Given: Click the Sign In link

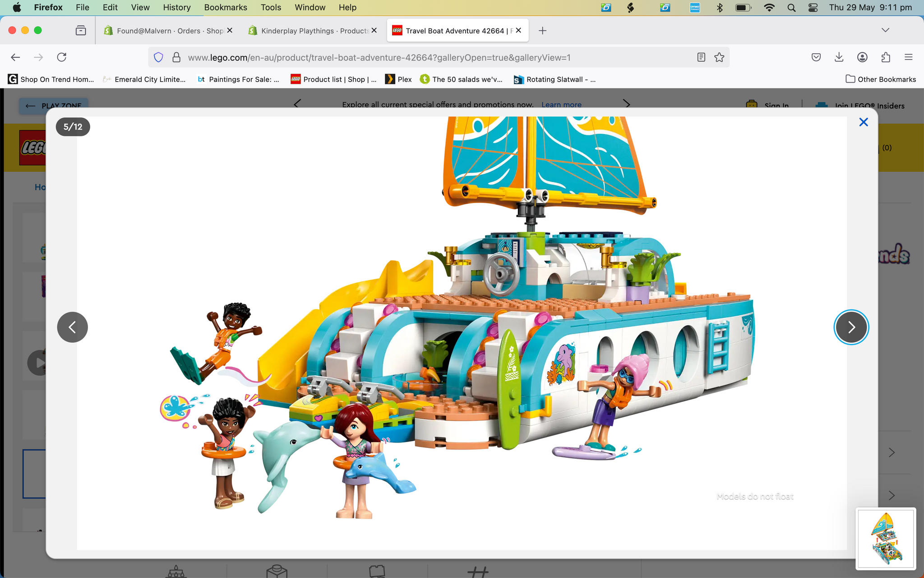Looking at the screenshot, I should (x=767, y=105).
